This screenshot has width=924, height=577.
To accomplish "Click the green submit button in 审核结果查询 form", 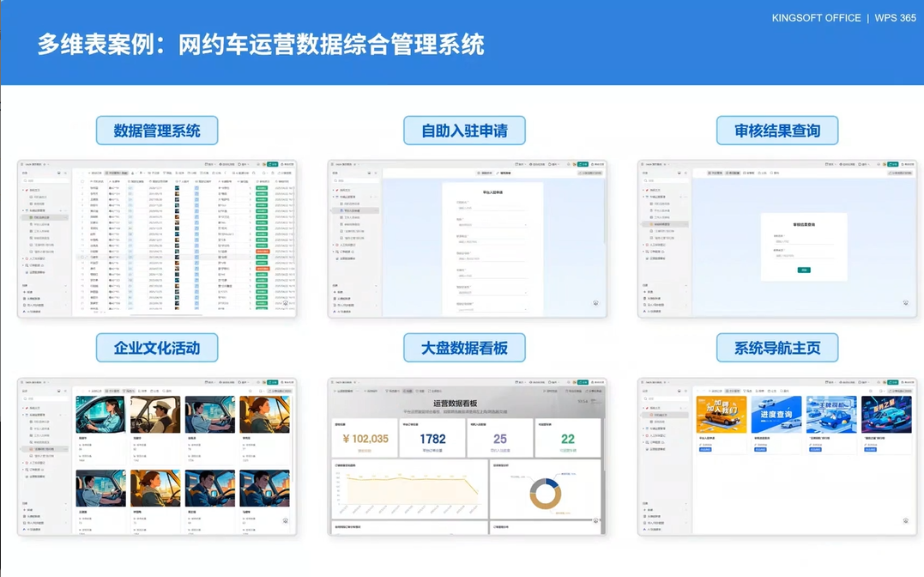I will pyautogui.click(x=804, y=270).
